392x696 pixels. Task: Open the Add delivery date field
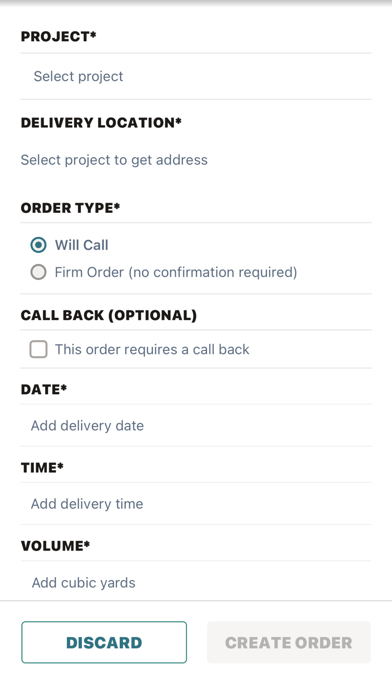point(196,426)
